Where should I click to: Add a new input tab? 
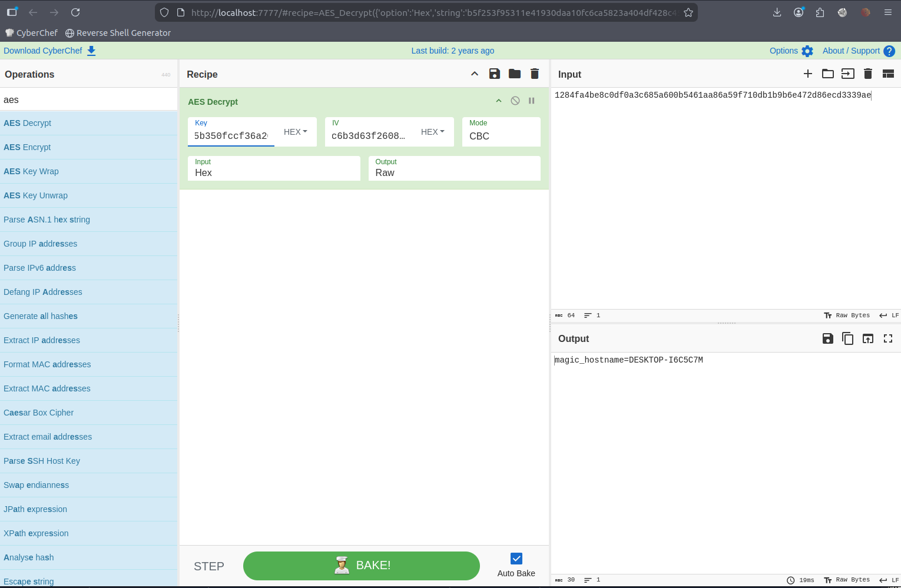pyautogui.click(x=808, y=74)
